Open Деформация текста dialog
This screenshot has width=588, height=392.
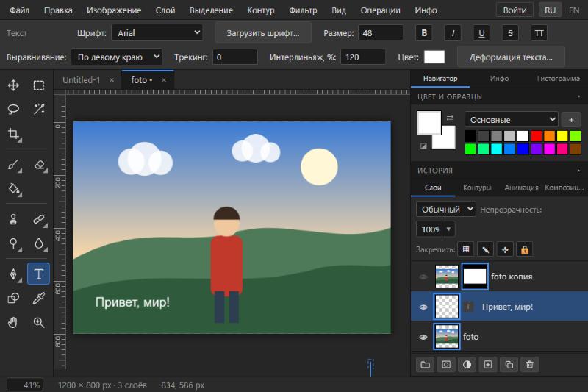tap(511, 57)
